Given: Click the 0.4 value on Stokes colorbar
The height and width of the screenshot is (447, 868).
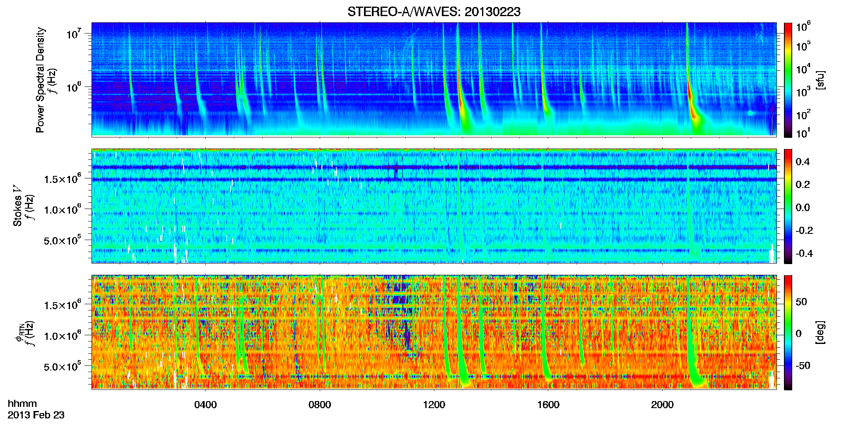Looking at the screenshot, I should point(803,162).
